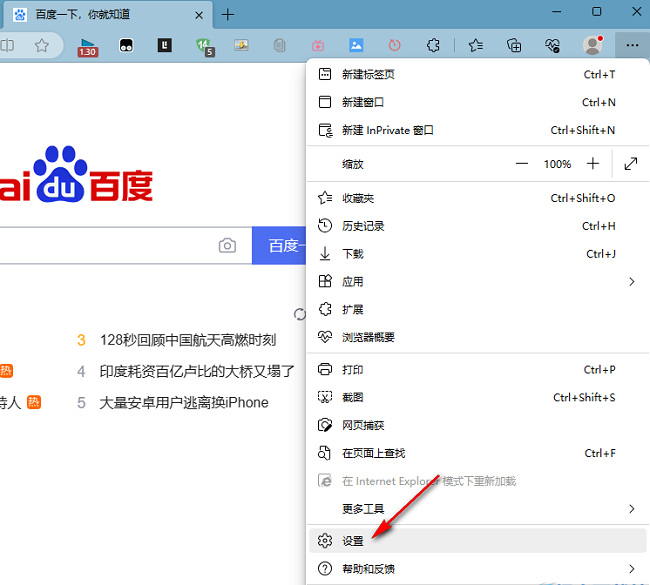This screenshot has width=650, height=585.
Task: Click the blue picture extension icon
Action: click(x=356, y=45)
